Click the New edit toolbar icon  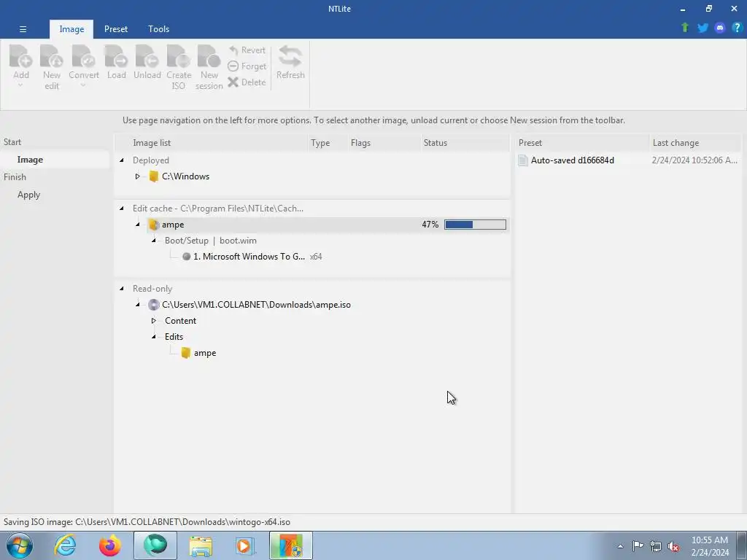pyautogui.click(x=52, y=56)
